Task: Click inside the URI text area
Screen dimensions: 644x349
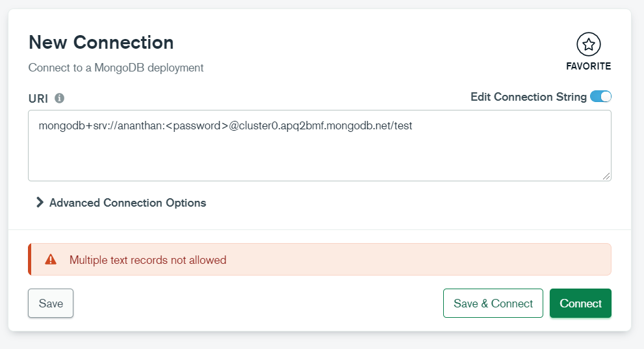Action: tap(318, 156)
